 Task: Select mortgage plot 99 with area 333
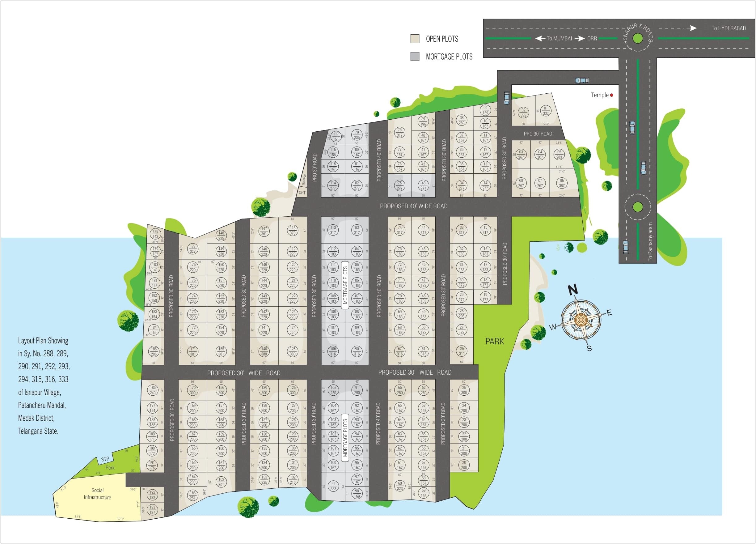click(x=333, y=486)
